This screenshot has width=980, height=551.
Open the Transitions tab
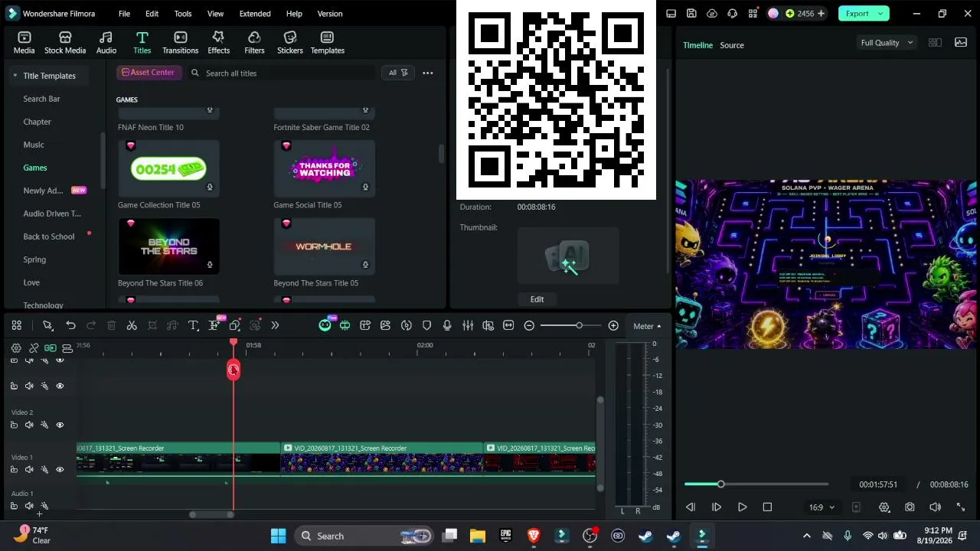180,43
